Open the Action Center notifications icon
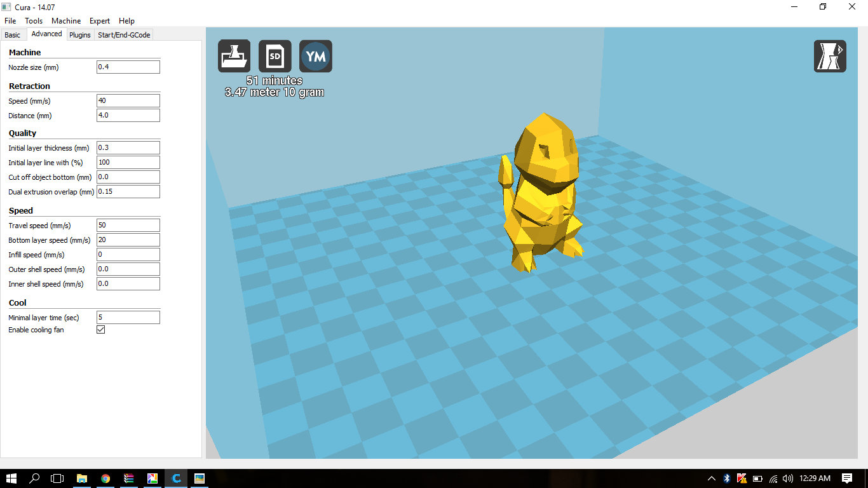The image size is (868, 488). 847,478
